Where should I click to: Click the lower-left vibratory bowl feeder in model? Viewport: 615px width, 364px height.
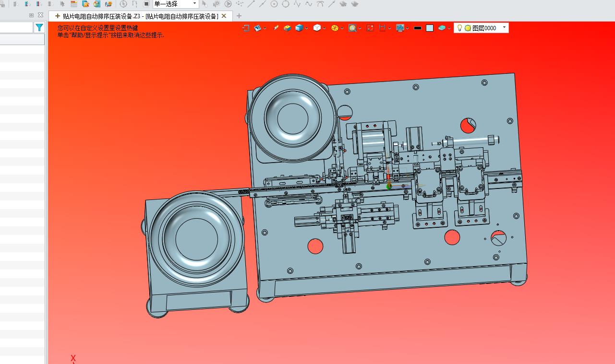pyautogui.click(x=197, y=239)
